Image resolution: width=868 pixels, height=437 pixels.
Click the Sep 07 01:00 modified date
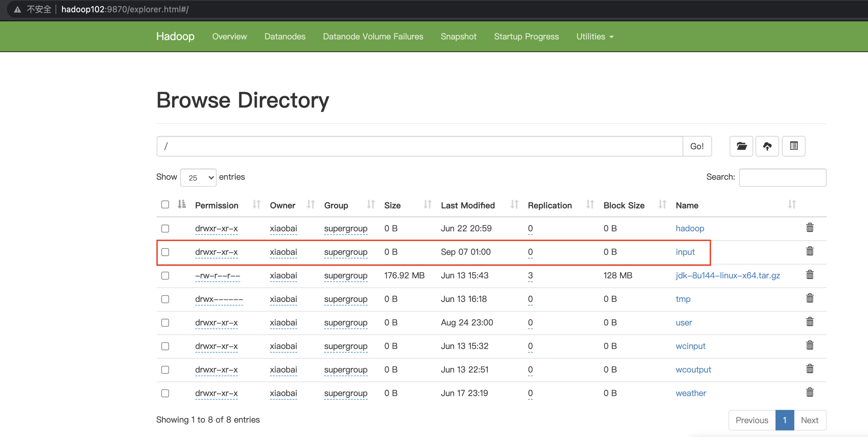pos(466,252)
